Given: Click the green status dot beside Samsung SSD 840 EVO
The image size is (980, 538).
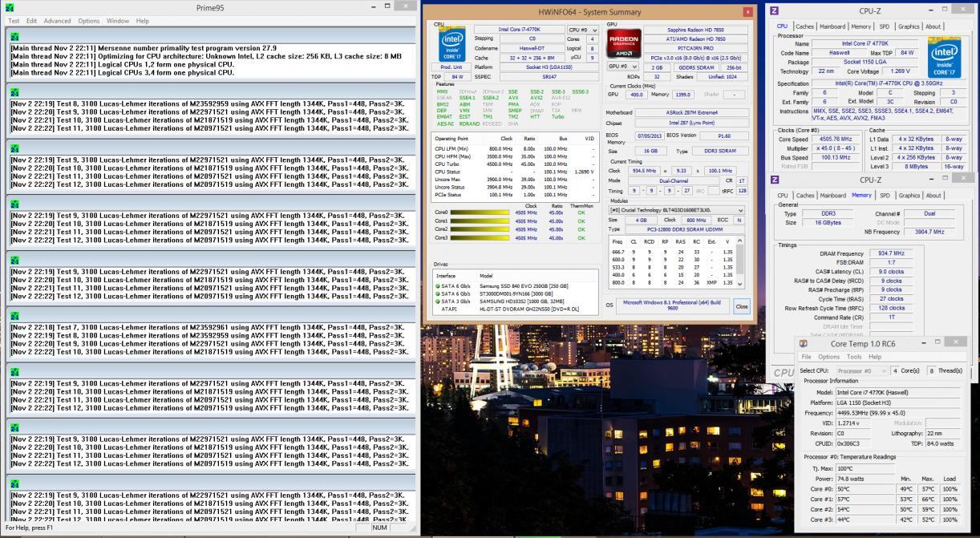Looking at the screenshot, I should (438, 286).
